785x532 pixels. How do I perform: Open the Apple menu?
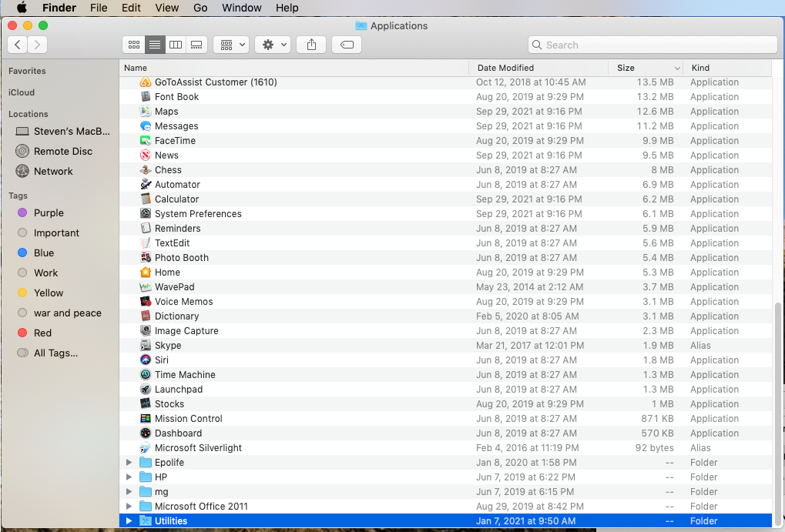click(22, 8)
